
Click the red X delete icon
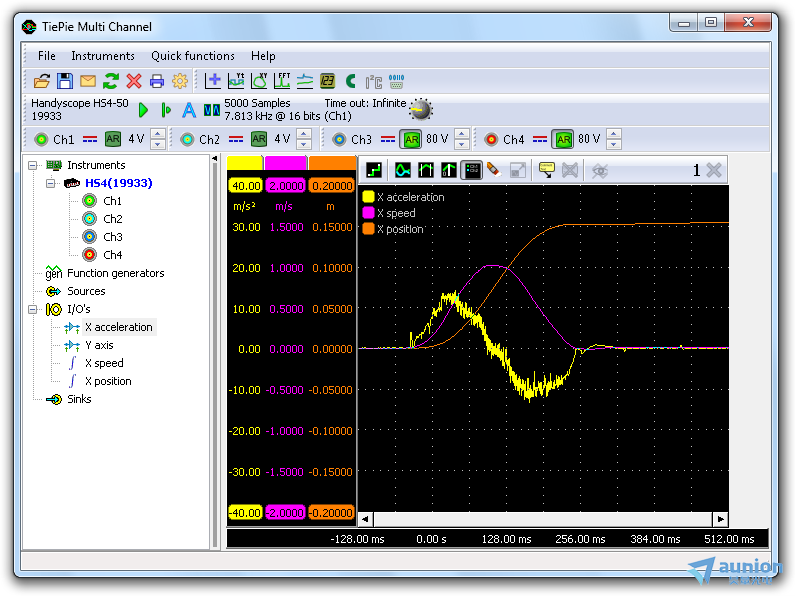133,81
